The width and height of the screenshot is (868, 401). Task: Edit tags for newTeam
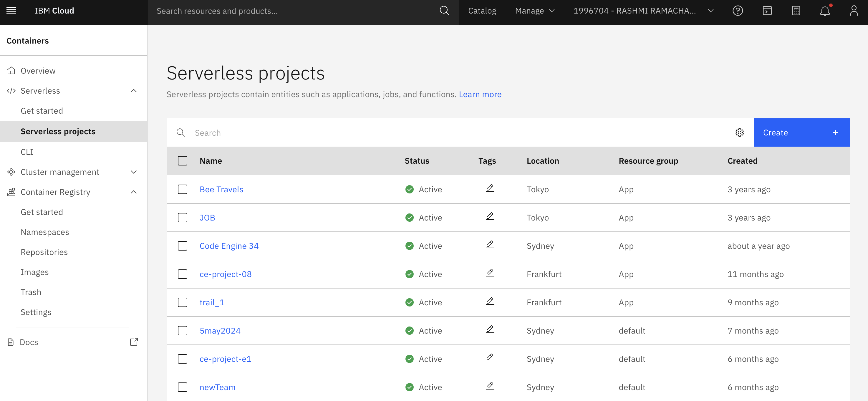tap(490, 386)
